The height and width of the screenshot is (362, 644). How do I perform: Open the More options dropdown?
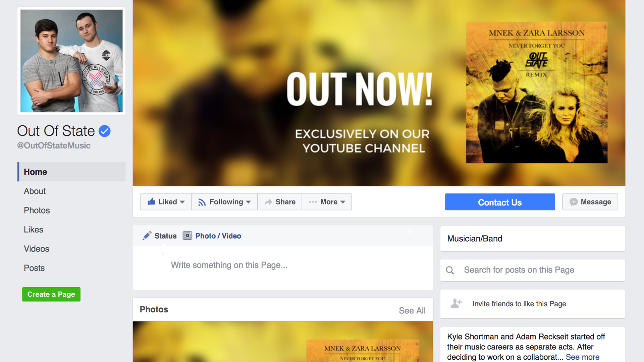point(327,202)
